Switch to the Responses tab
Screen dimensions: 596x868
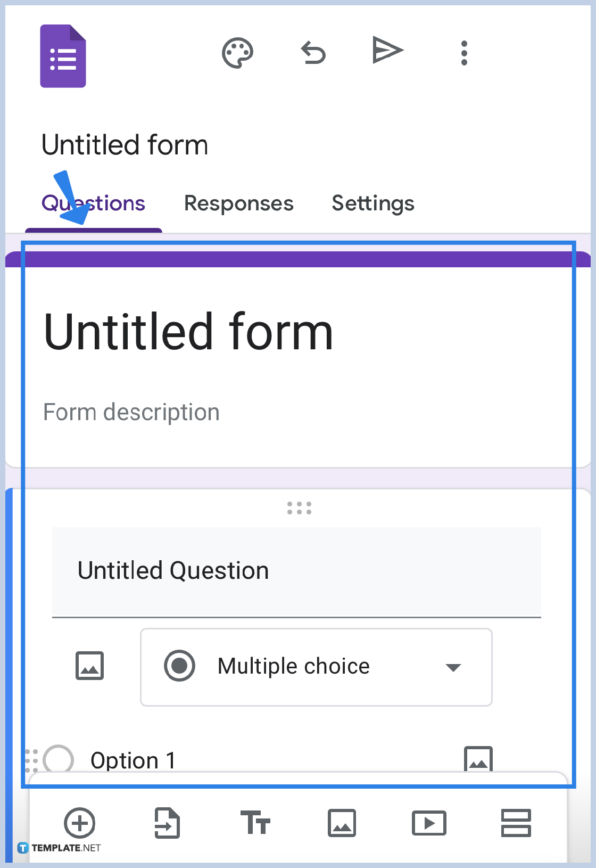pos(238,203)
